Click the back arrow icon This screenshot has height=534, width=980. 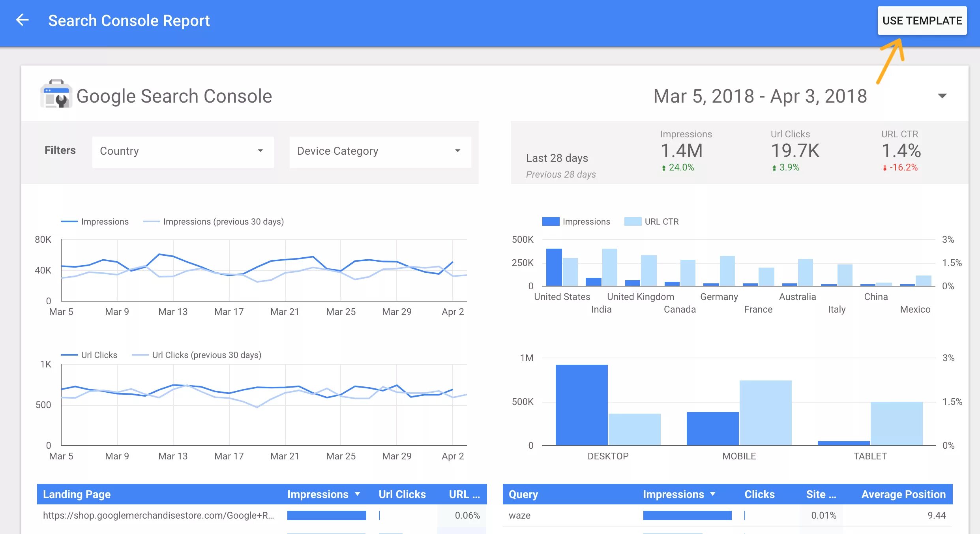coord(22,20)
